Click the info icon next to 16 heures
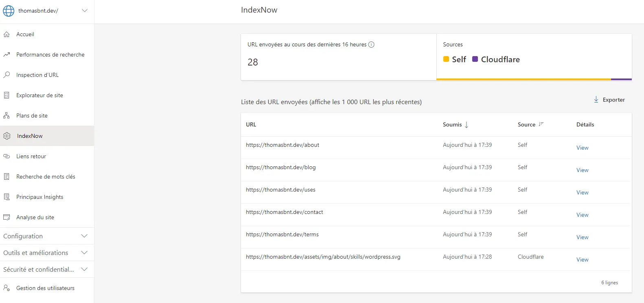This screenshot has height=303, width=644. pos(371,45)
